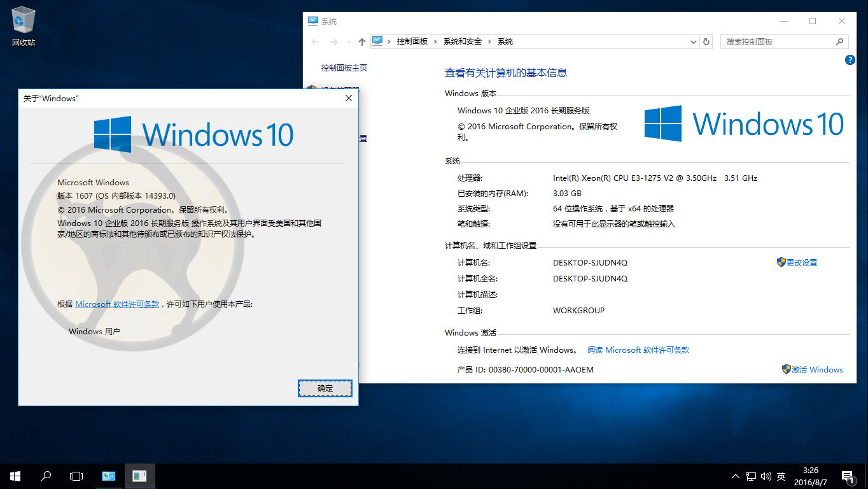The width and height of the screenshot is (868, 489).
Task: Open help with the question mark icon
Action: (850, 60)
